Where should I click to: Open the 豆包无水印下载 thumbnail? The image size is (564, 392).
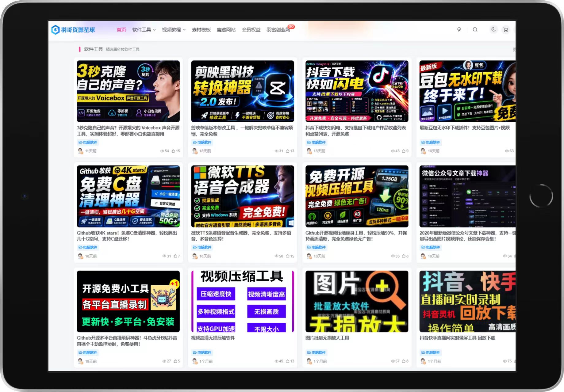(467, 91)
